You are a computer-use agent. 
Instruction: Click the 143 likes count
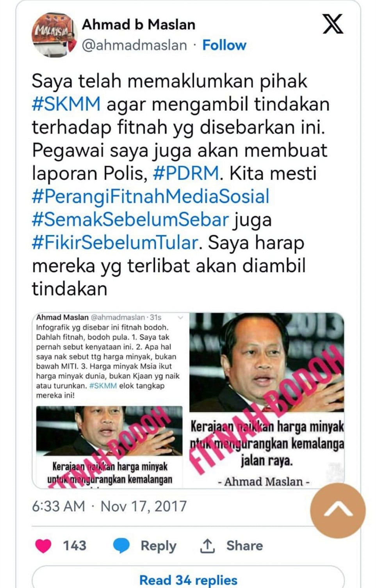75,546
